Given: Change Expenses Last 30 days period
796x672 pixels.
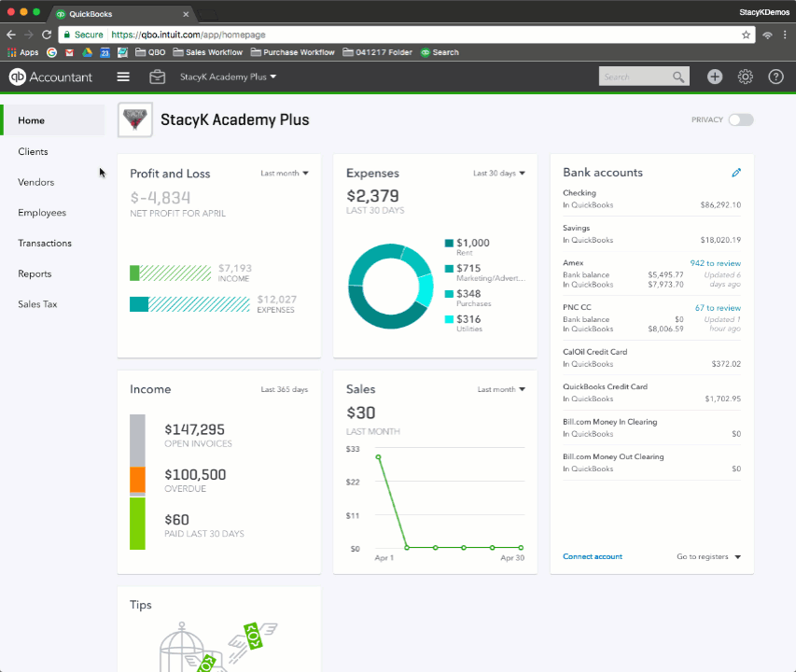Looking at the screenshot, I should [x=499, y=173].
